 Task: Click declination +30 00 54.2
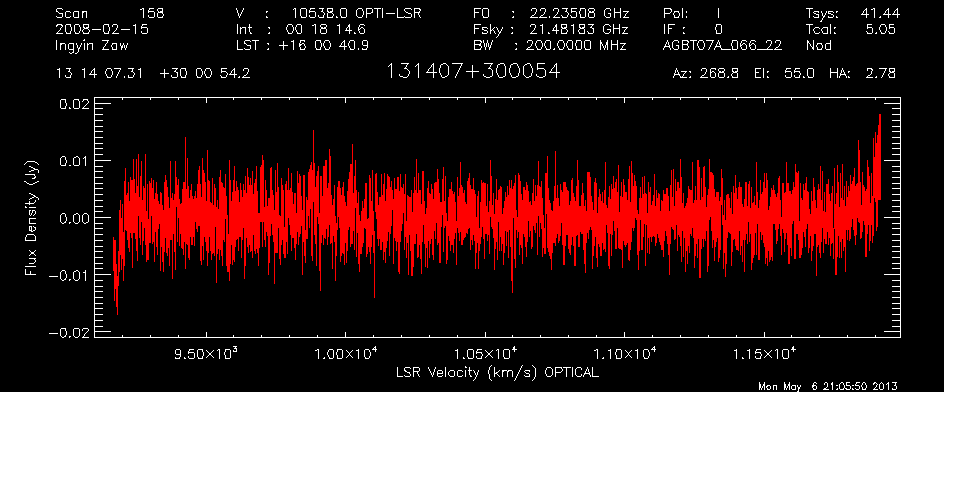coord(204,74)
